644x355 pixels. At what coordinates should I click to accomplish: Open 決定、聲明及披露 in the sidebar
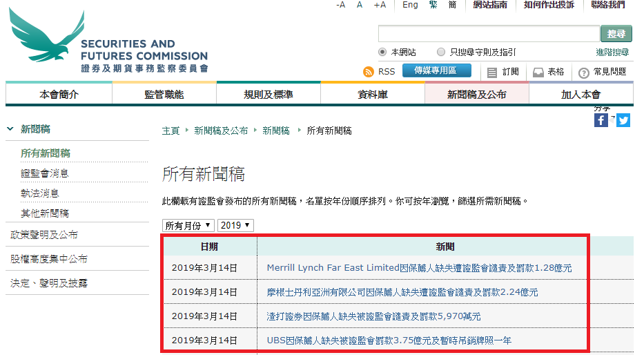pyautogui.click(x=49, y=283)
